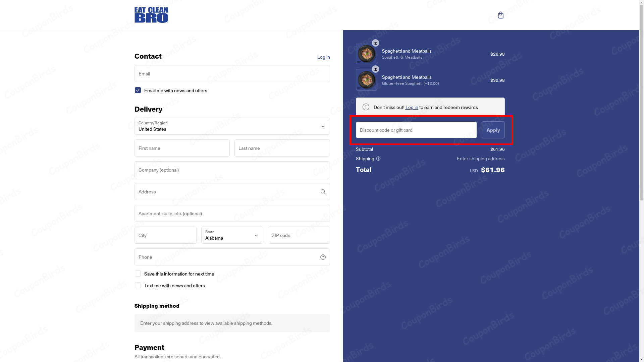Viewport: 644px width, 362px height.
Task: Open the shopping bag cart icon
Action: tap(500, 15)
